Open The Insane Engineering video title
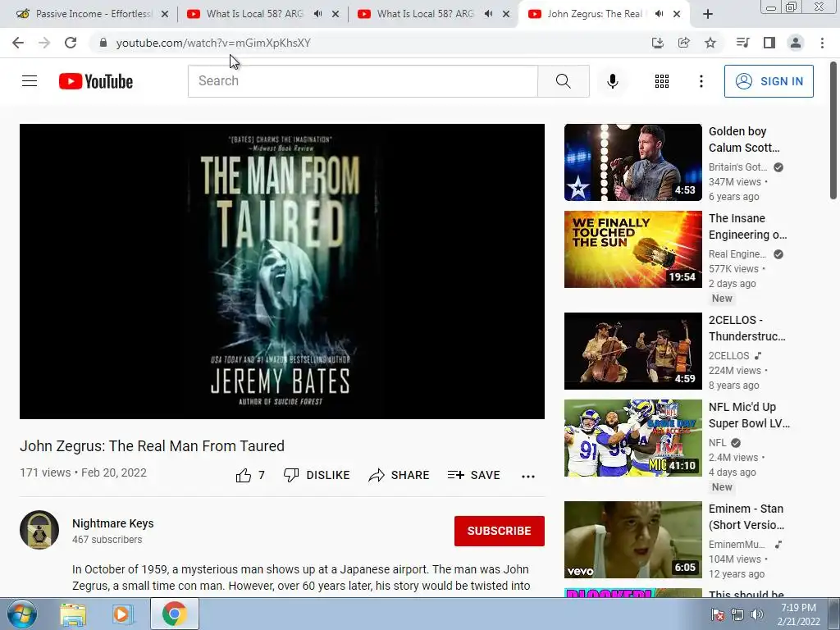This screenshot has width=840, height=630. [x=748, y=226]
